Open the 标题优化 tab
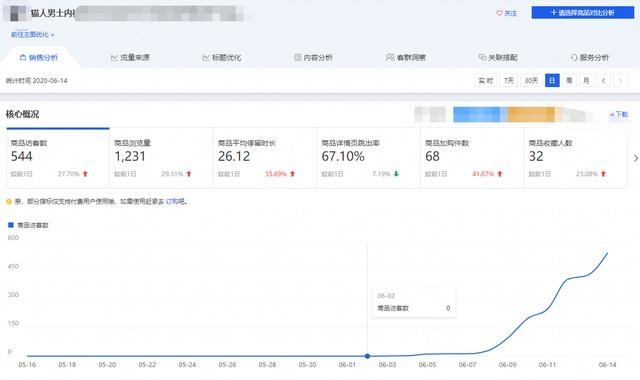 coord(222,58)
